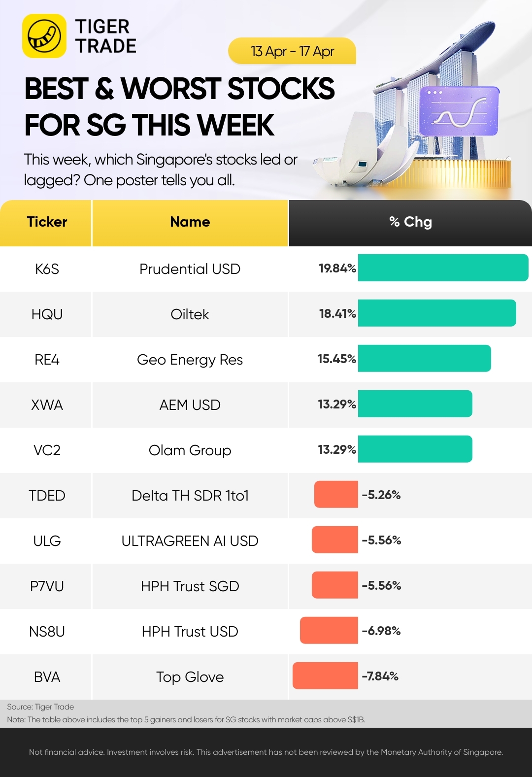Click the Ticker column header
The image size is (532, 777).
pos(46,223)
